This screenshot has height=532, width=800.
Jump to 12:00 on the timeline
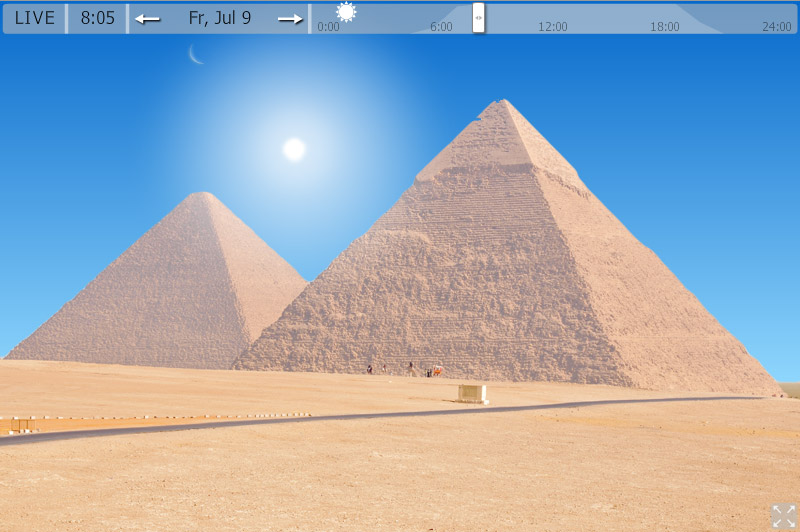pyautogui.click(x=552, y=27)
